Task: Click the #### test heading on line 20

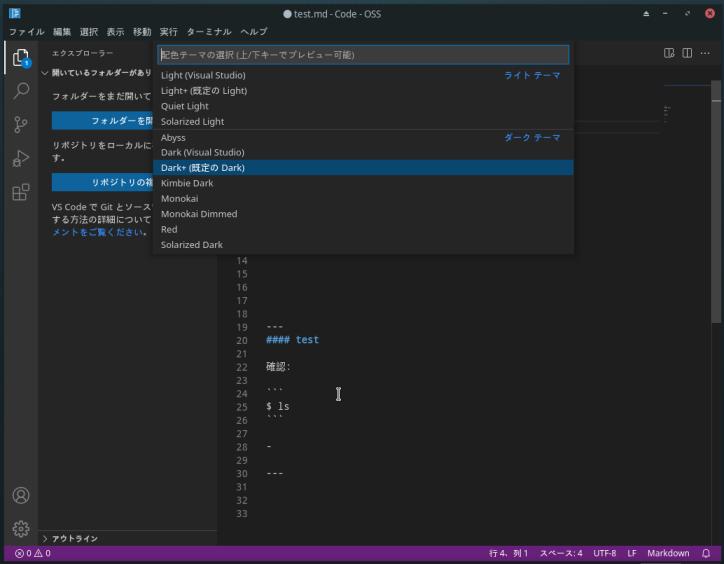Action: (292, 340)
